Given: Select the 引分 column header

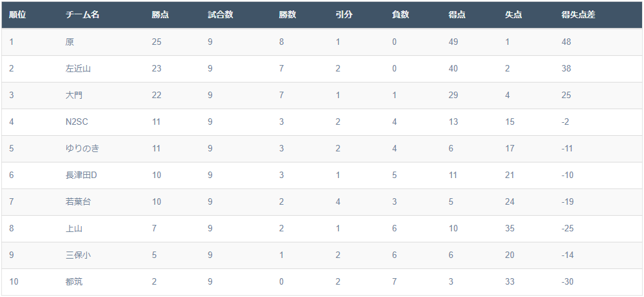Looking at the screenshot, I should point(344,15).
